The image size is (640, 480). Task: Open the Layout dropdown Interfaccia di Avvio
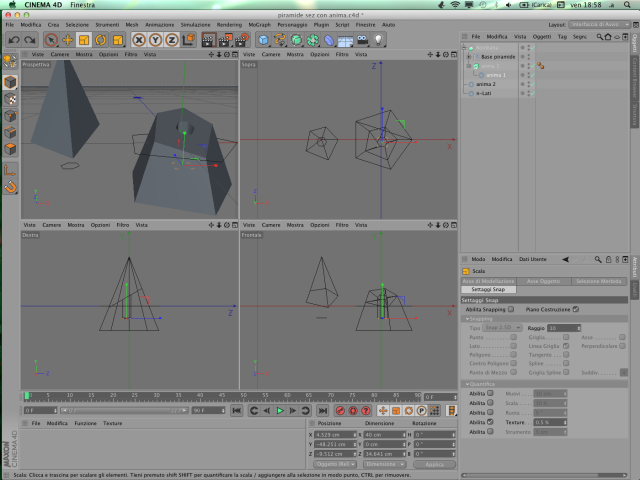tap(599, 24)
